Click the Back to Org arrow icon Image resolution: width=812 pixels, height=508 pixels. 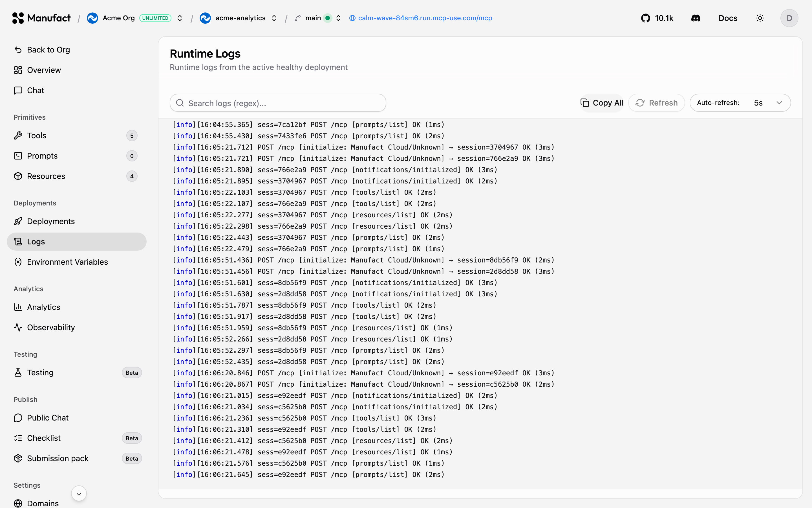point(18,50)
